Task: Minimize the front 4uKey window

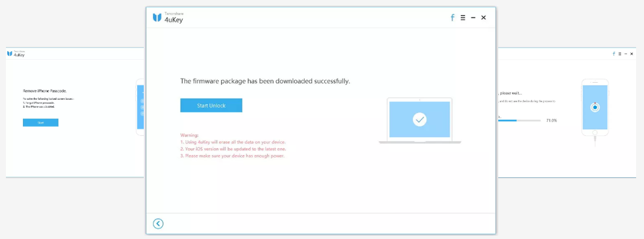Action: point(473,18)
